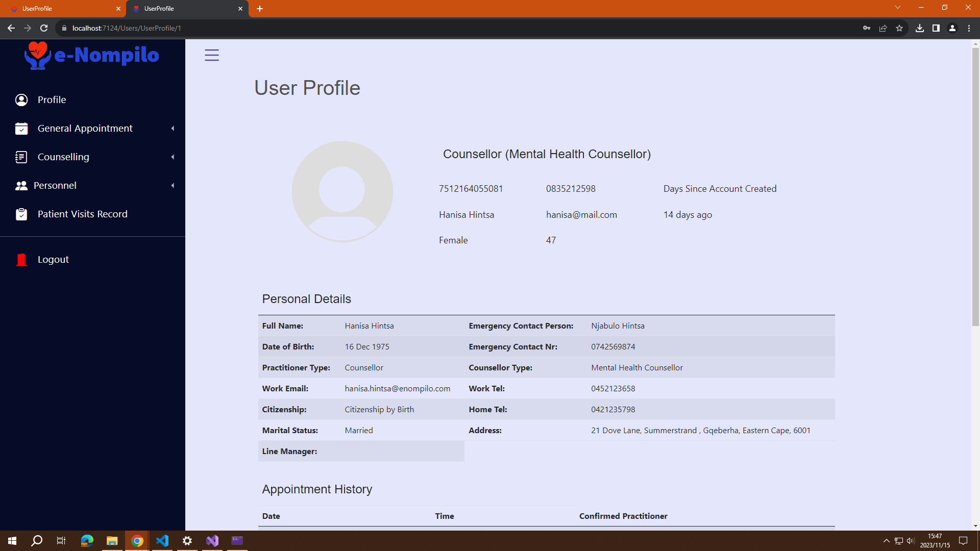Expand General Appointment submenu arrow
Screen dimensions: 980x551
click(173, 129)
